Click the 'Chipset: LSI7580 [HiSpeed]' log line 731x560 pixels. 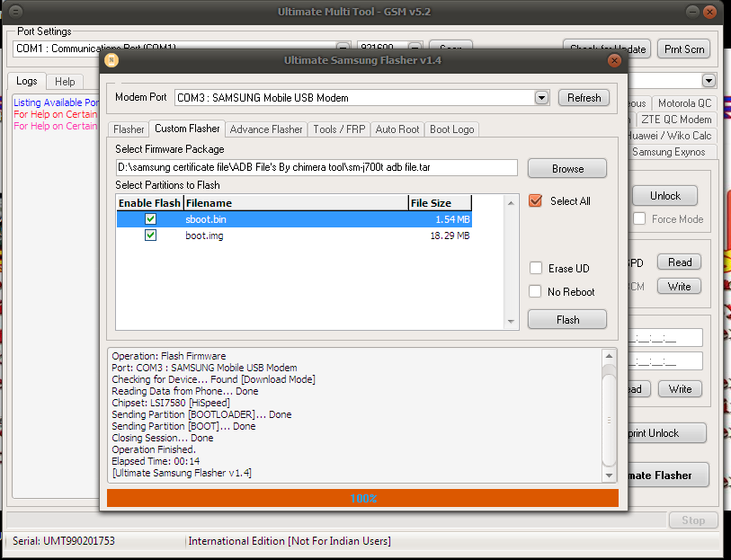(x=171, y=403)
